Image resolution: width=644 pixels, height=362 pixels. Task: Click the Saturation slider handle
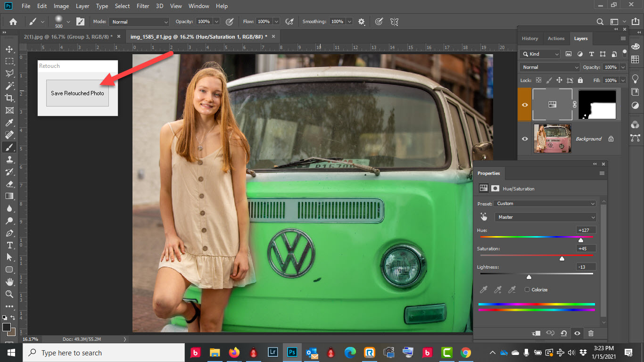562,258
